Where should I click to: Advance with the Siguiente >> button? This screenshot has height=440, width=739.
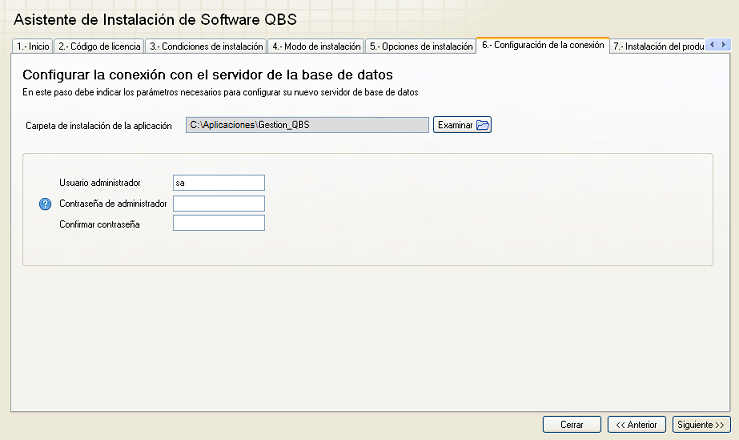(700, 425)
